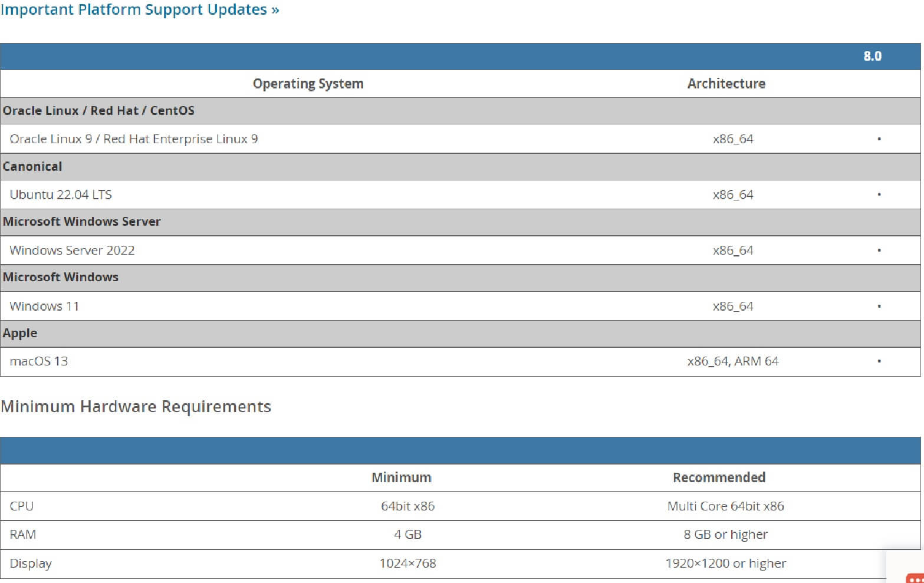Click the Minimum Hardware Requirements heading
924x583 pixels.
point(136,407)
